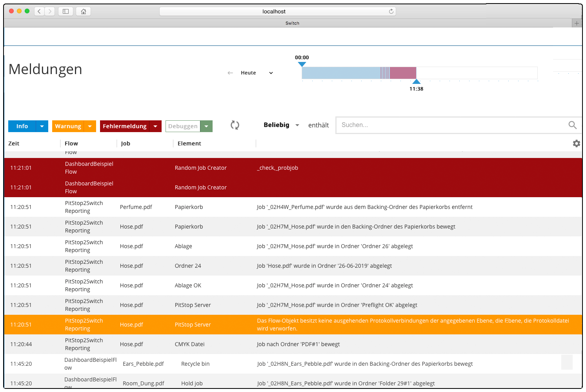The height and width of the screenshot is (392, 586).
Task: Open a new browser tab
Action: [576, 23]
